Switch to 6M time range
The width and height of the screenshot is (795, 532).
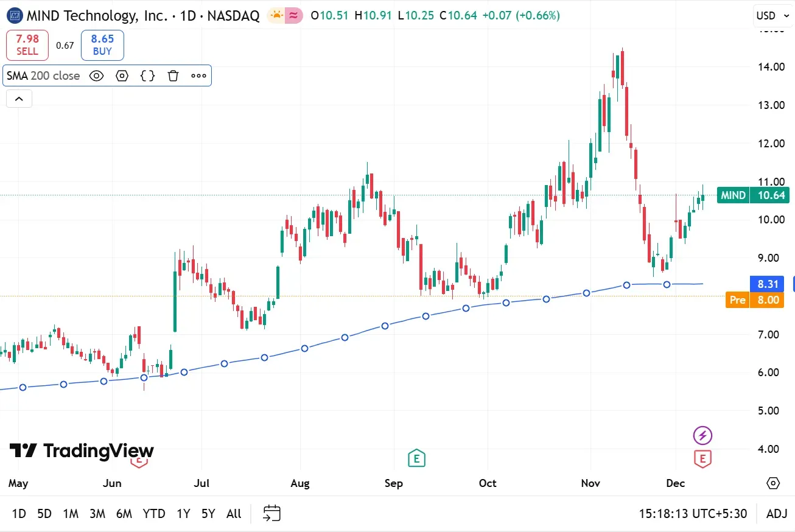click(124, 514)
